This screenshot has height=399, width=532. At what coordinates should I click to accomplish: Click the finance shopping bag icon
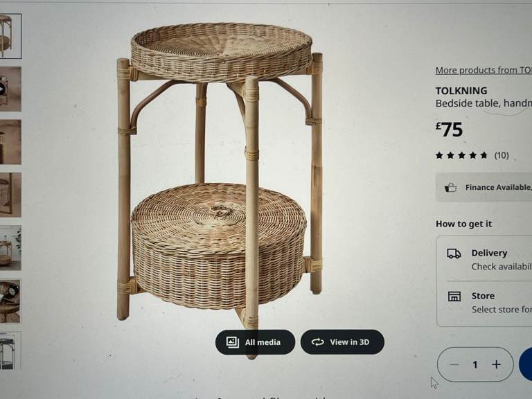(451, 188)
